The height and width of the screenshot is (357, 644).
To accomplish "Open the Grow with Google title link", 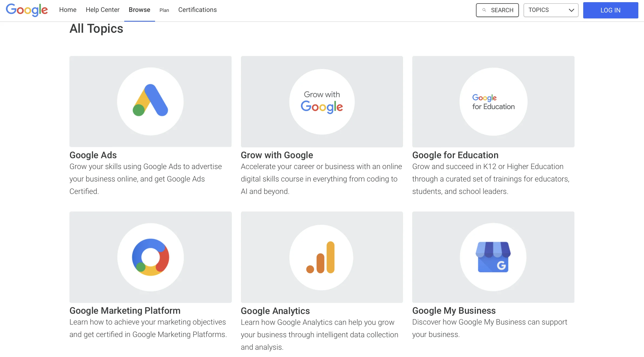I will pyautogui.click(x=277, y=155).
